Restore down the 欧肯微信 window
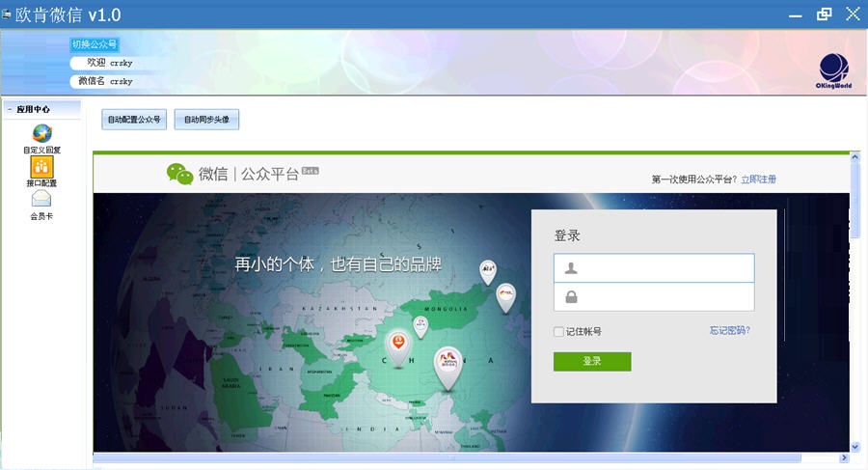Screen dimensions: 868x470 pyautogui.click(x=825, y=14)
